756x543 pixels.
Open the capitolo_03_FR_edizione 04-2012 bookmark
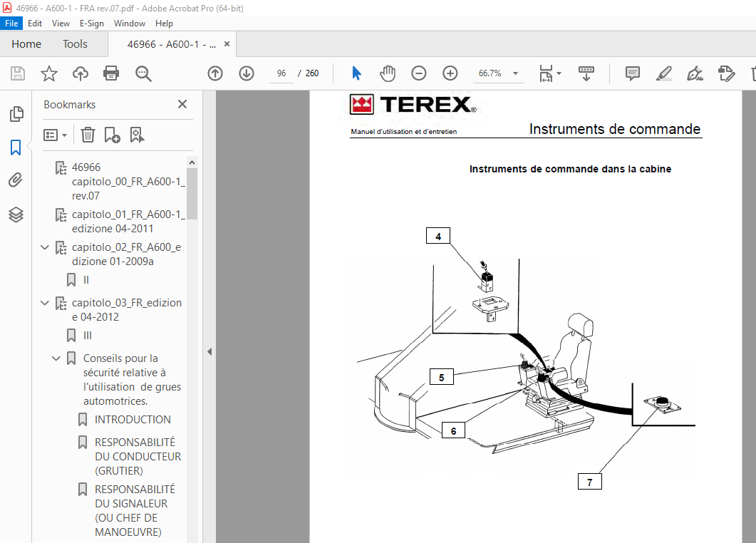pos(126,309)
